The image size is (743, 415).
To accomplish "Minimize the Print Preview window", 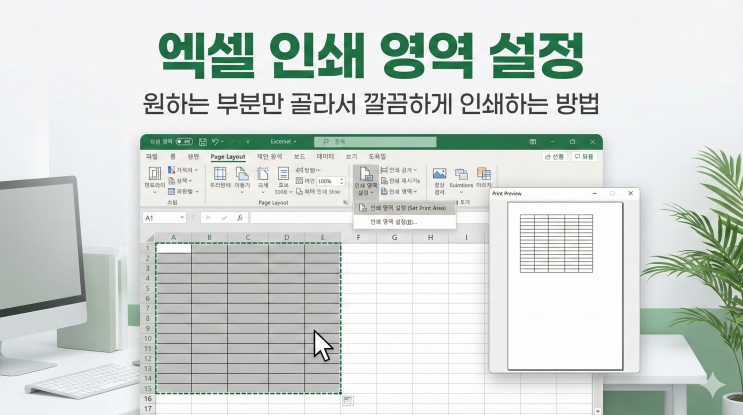I will click(x=595, y=193).
